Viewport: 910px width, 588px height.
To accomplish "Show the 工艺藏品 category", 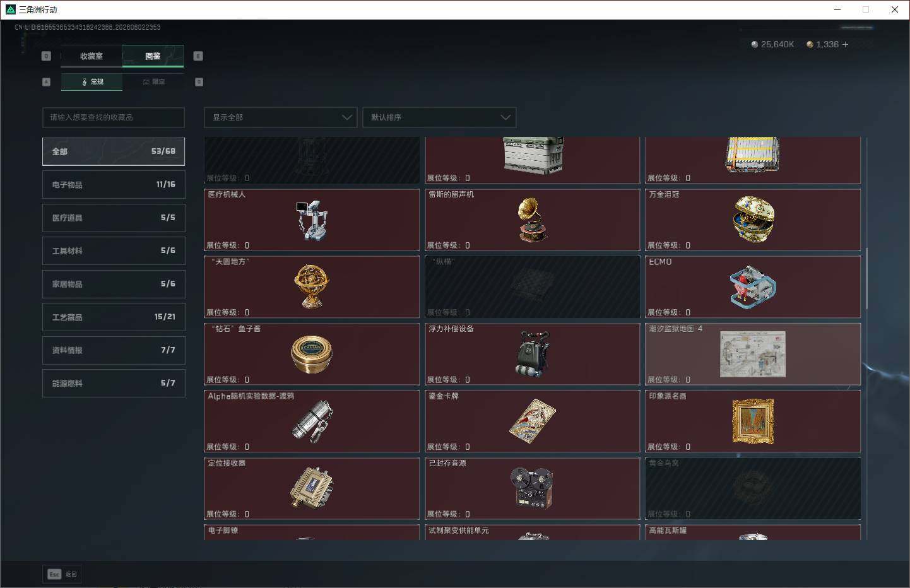I will point(114,317).
